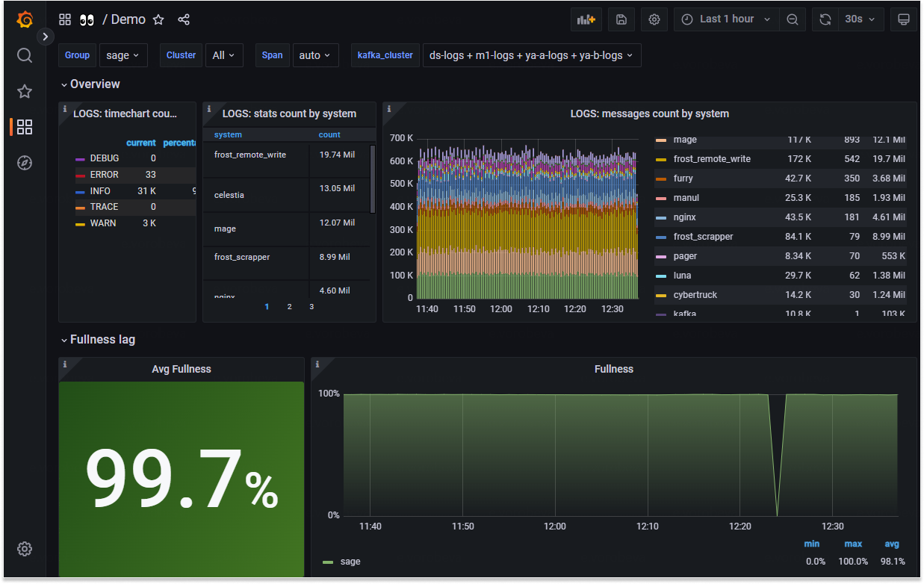Toggle the cybertruck series in chart legend
The image size is (924, 584).
pyautogui.click(x=695, y=295)
